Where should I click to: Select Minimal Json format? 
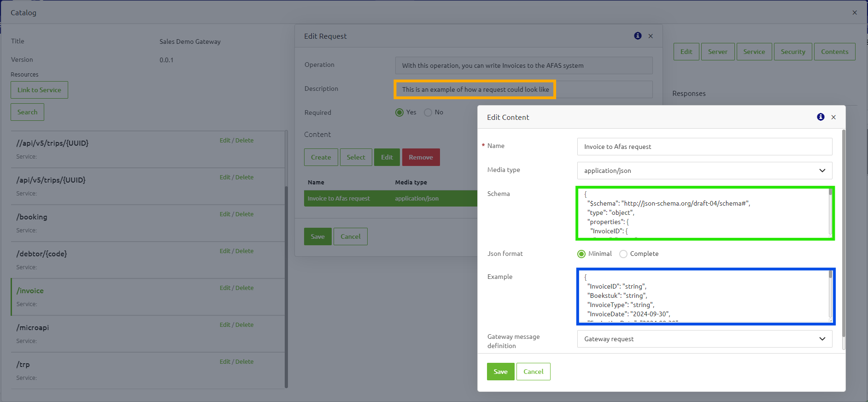point(581,254)
